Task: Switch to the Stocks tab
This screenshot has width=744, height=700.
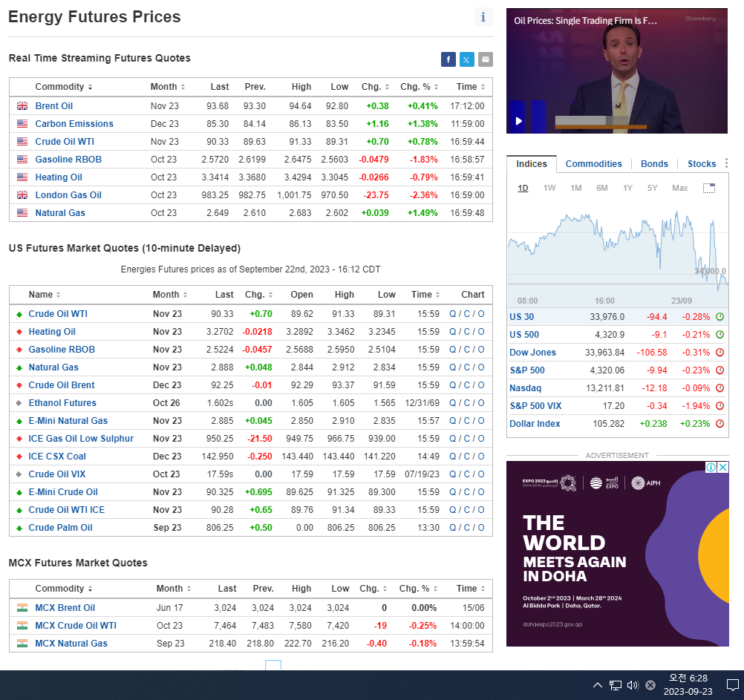Action: tap(702, 163)
